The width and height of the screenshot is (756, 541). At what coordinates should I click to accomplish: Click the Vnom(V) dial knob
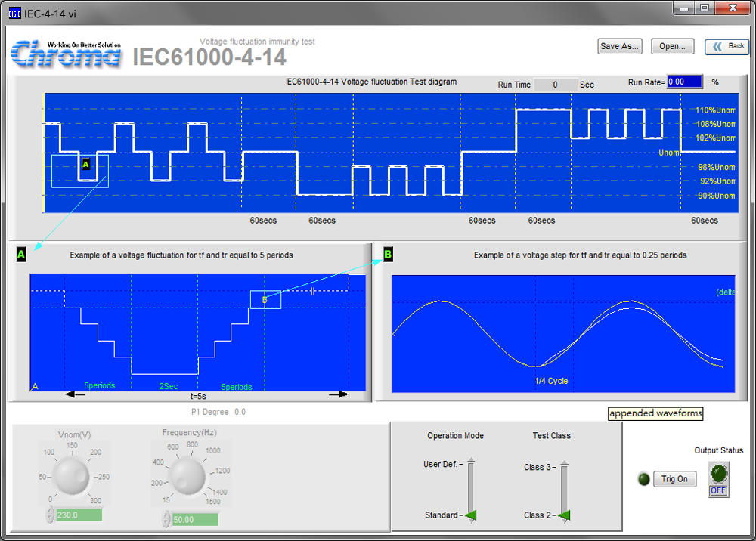tap(71, 476)
